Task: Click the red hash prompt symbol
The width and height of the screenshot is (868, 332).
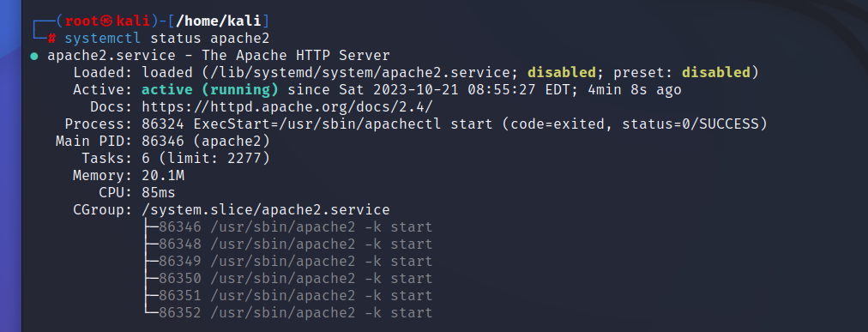Action: pos(51,39)
